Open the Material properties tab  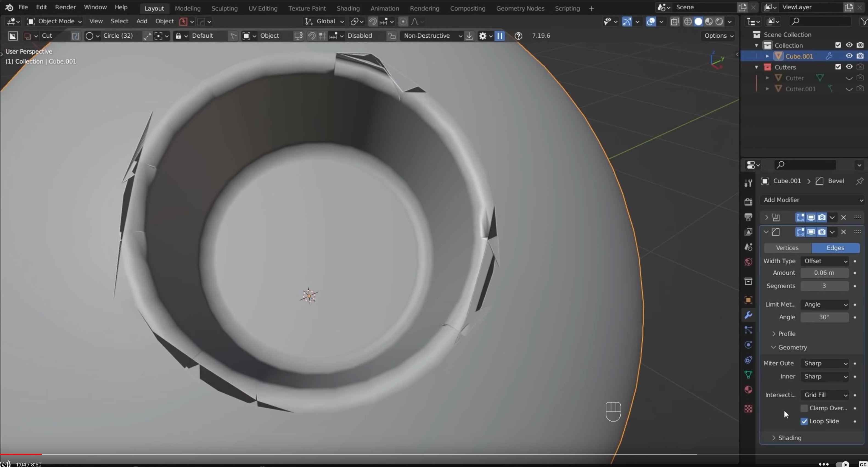pyautogui.click(x=748, y=390)
